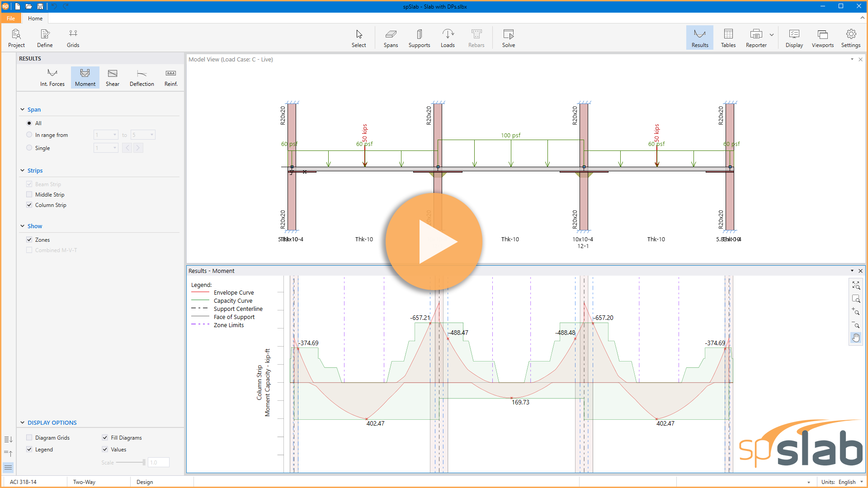This screenshot has height=488, width=868.
Task: Activate the pan tool in Results viewport
Action: click(x=856, y=338)
